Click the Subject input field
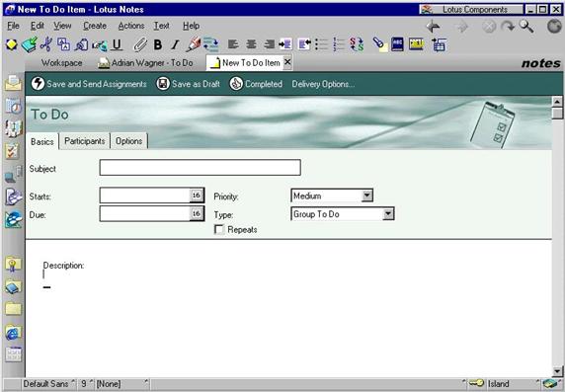This screenshot has width=565, height=392. pyautogui.click(x=200, y=168)
